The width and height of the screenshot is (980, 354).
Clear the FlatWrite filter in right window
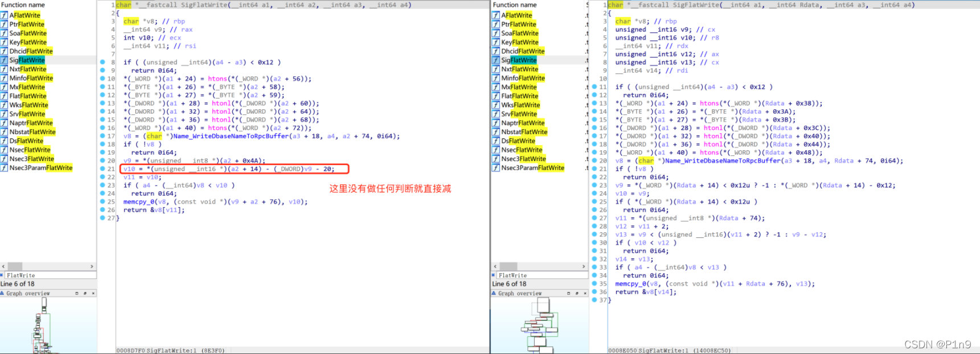pos(494,275)
